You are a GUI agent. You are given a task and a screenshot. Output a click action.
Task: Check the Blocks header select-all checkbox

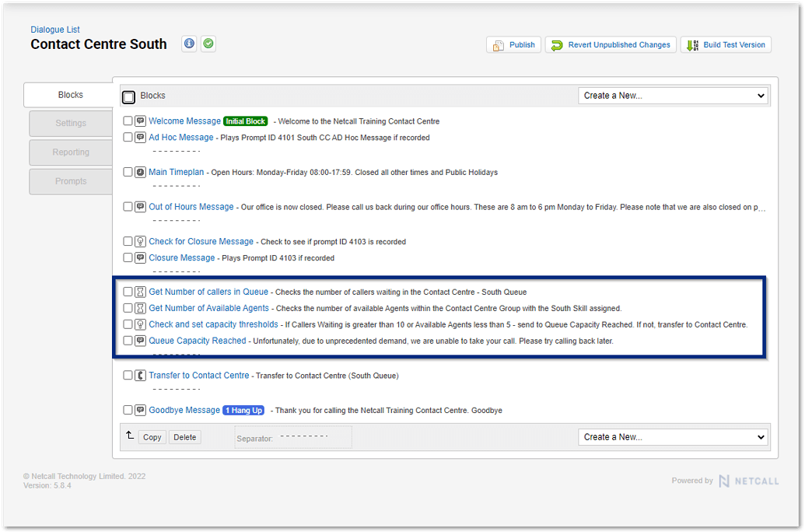[128, 96]
